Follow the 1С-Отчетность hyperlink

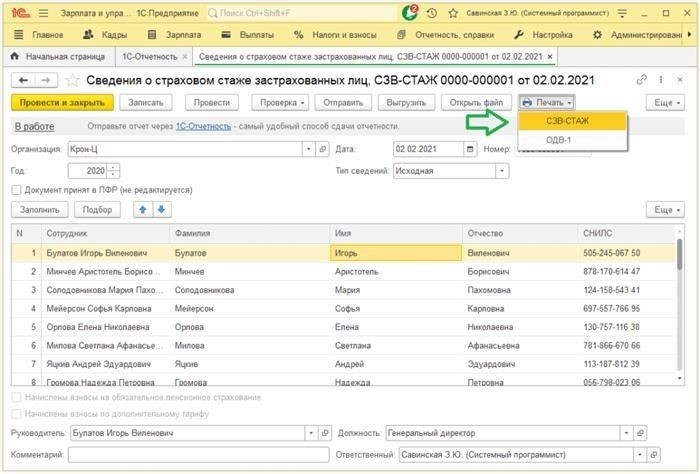(x=203, y=126)
